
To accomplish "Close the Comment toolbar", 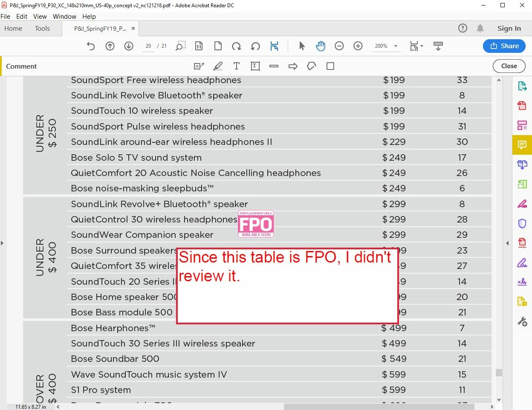I will [x=509, y=66].
